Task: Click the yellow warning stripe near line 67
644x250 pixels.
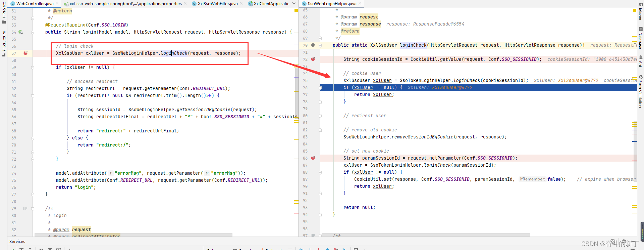Action: [296, 124]
